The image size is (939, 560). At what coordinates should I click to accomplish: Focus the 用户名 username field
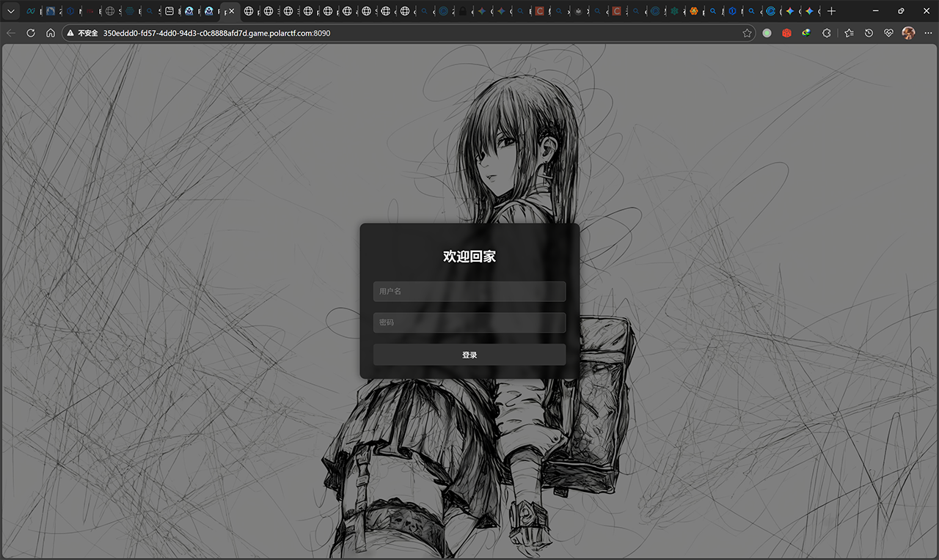pos(469,291)
